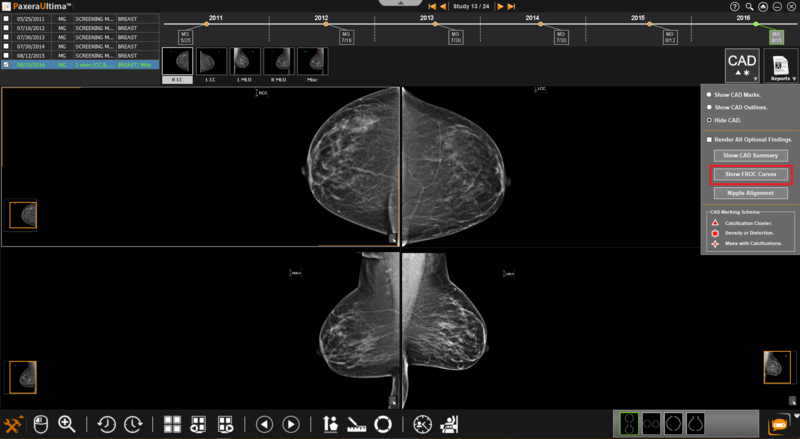This screenshot has height=439, width=800.
Task: Go to previous image with left arrow
Action: tap(264, 424)
